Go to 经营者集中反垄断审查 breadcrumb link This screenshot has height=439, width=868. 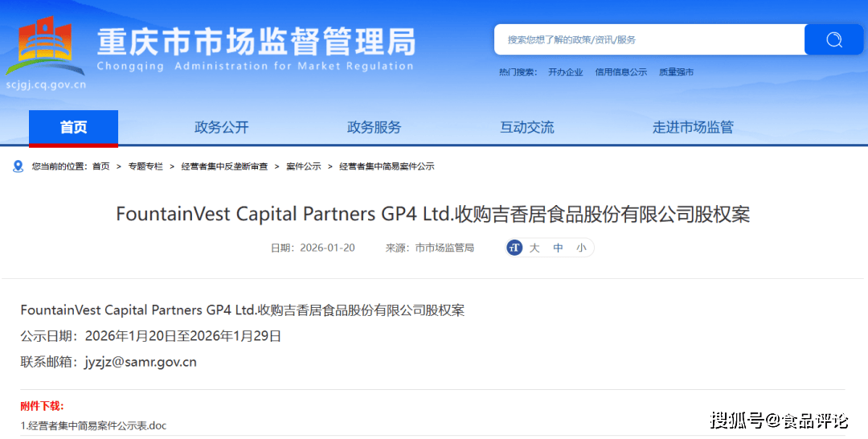point(224,166)
